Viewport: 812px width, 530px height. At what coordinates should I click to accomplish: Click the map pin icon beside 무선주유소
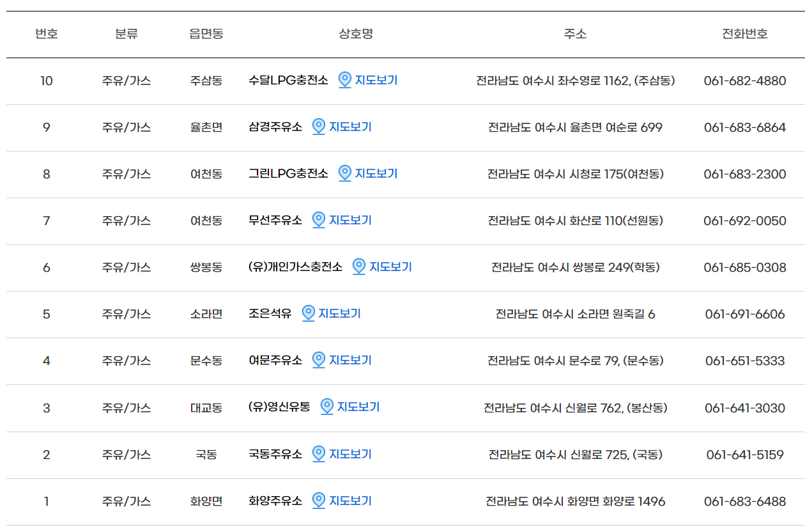(319, 220)
